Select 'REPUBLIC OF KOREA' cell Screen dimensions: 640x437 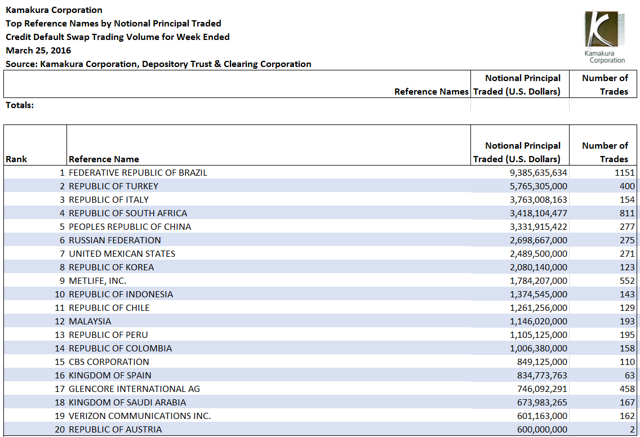(x=111, y=267)
